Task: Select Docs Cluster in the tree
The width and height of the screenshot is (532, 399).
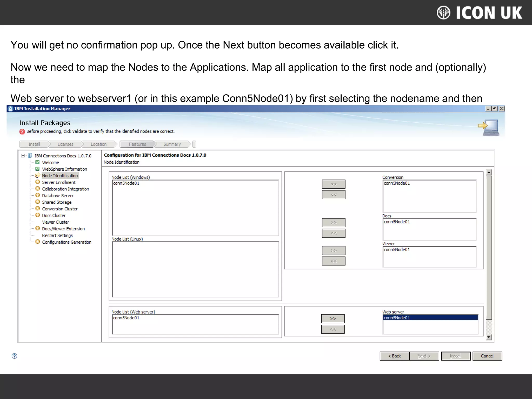Action: point(54,216)
